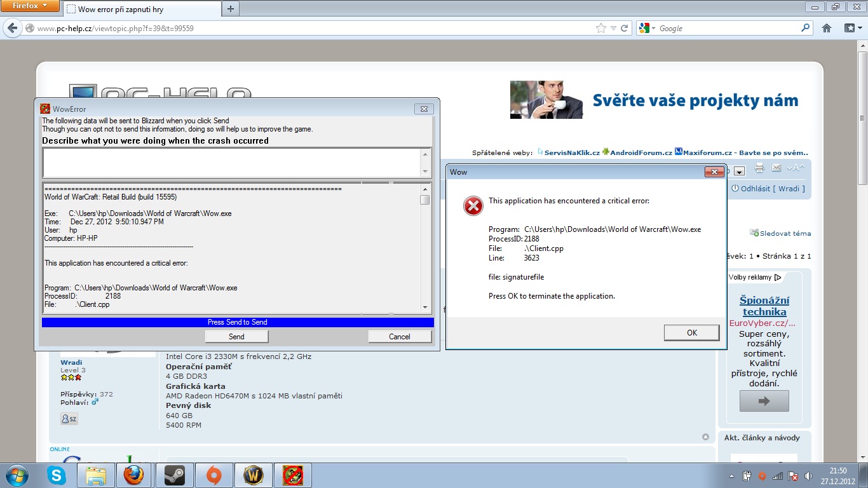Click the network signal tray icon
Image resolution: width=868 pixels, height=488 pixels.
777,476
